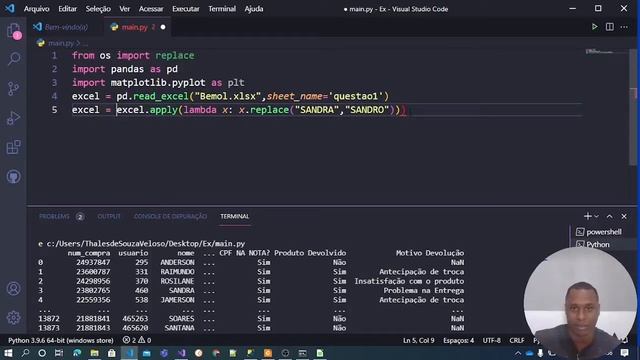Switch to VS Code taskbar icon
The image size is (640, 360).
pos(129,353)
